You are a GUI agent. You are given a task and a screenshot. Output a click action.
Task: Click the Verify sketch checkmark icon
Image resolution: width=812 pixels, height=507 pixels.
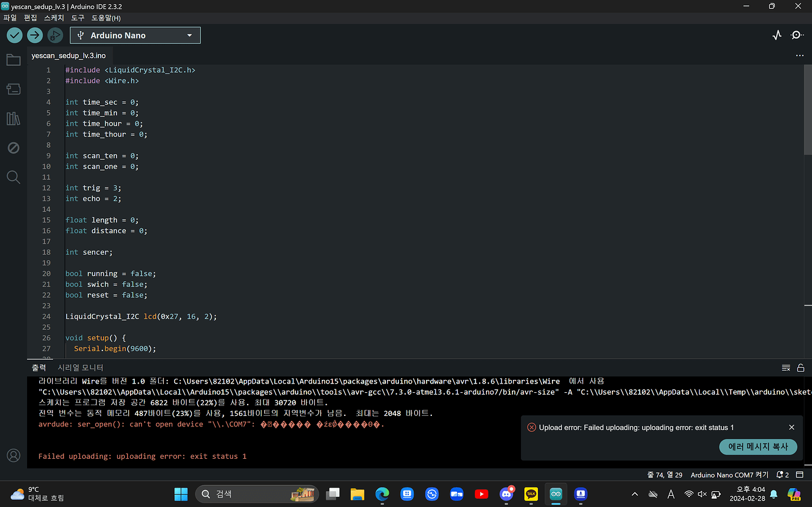(x=14, y=35)
